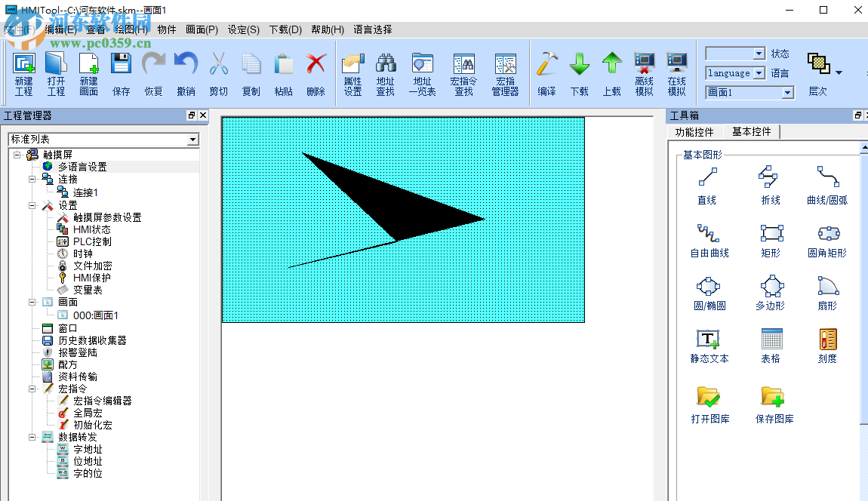Select the 自由曲线 freehand curve tool
The height and width of the screenshot is (501, 868).
click(709, 240)
